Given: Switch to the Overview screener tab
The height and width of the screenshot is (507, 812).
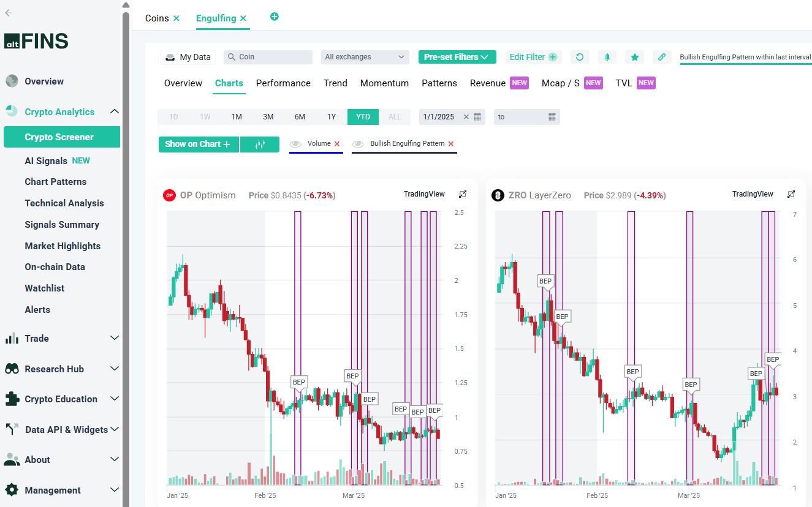Looking at the screenshot, I should 183,83.
